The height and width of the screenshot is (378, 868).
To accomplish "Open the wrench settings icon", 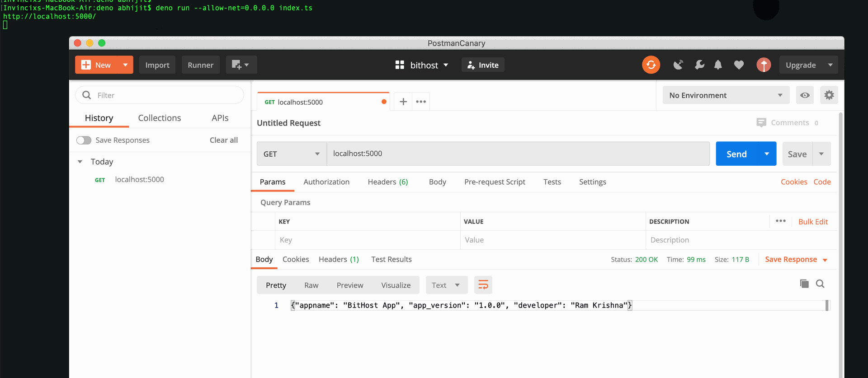I will click(x=699, y=65).
